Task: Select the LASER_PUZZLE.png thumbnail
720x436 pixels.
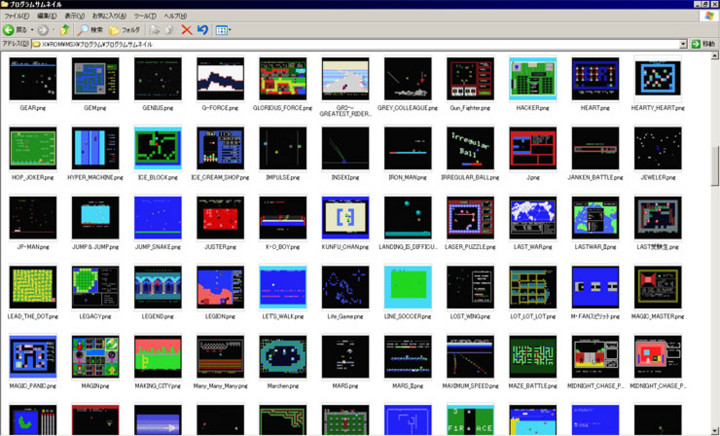Action: tap(470, 218)
